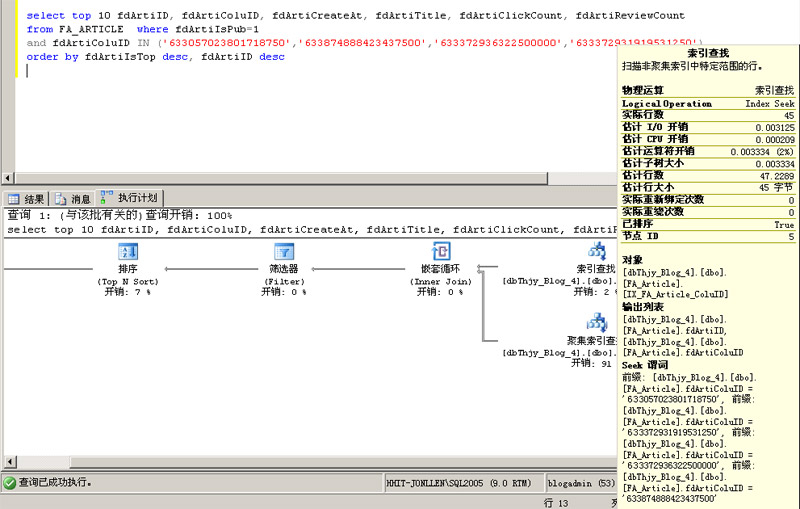Click left arrow of SQL editor scrollbar
800x509 pixels.
point(8,179)
